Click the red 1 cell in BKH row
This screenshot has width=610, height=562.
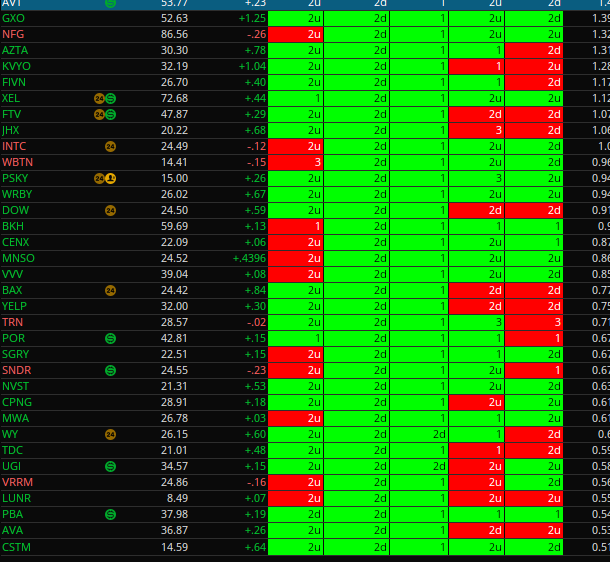pos(296,226)
